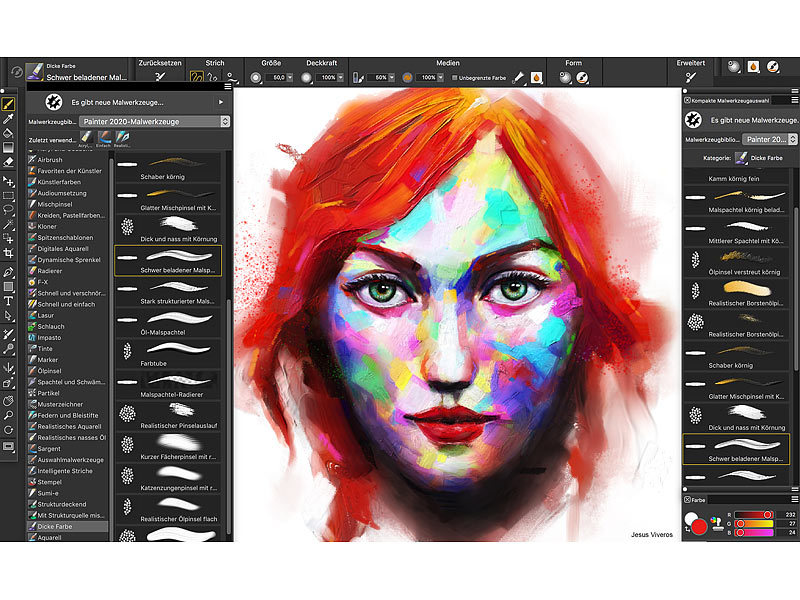
Task: Choose Ölpinsel verstreut körnig in right panel
Action: pyautogui.click(x=736, y=263)
